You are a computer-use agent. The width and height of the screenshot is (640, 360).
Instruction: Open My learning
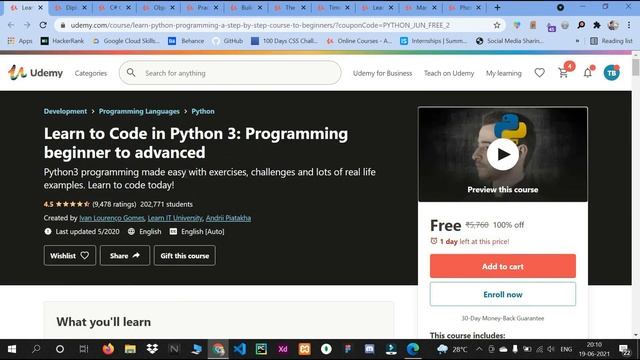click(504, 73)
